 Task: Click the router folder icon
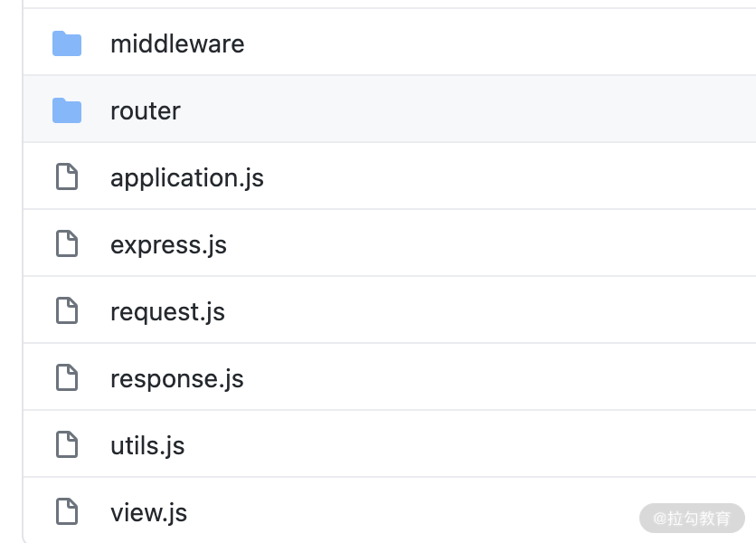coord(67,110)
